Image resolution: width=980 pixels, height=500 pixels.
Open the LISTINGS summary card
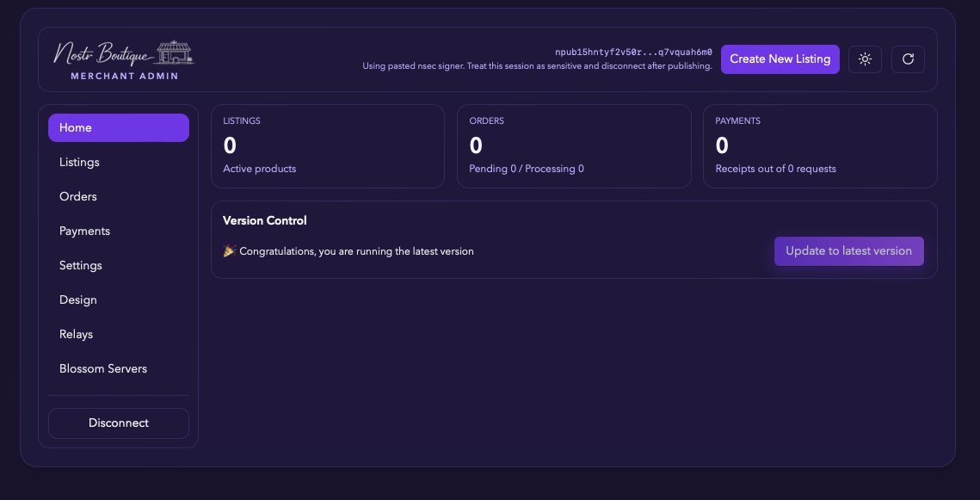coord(327,145)
